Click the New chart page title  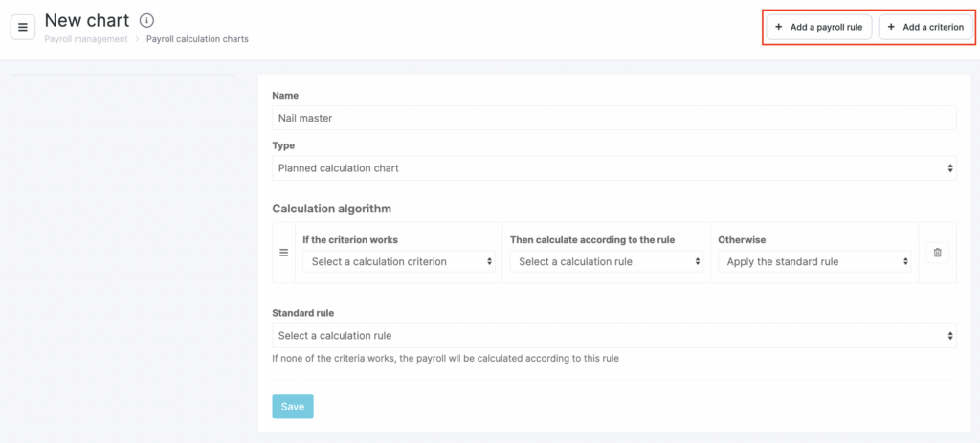click(x=86, y=20)
